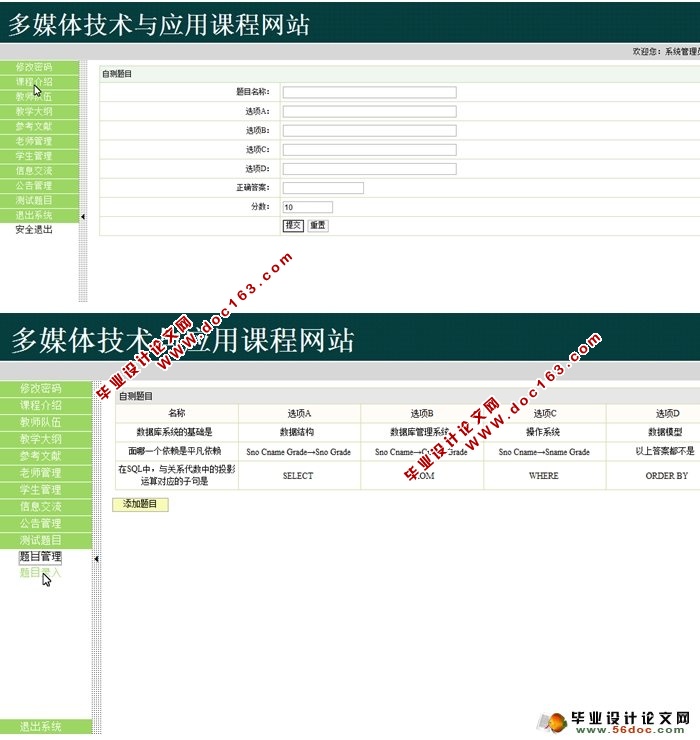Focus the 题目名称 input field

pyautogui.click(x=370, y=92)
